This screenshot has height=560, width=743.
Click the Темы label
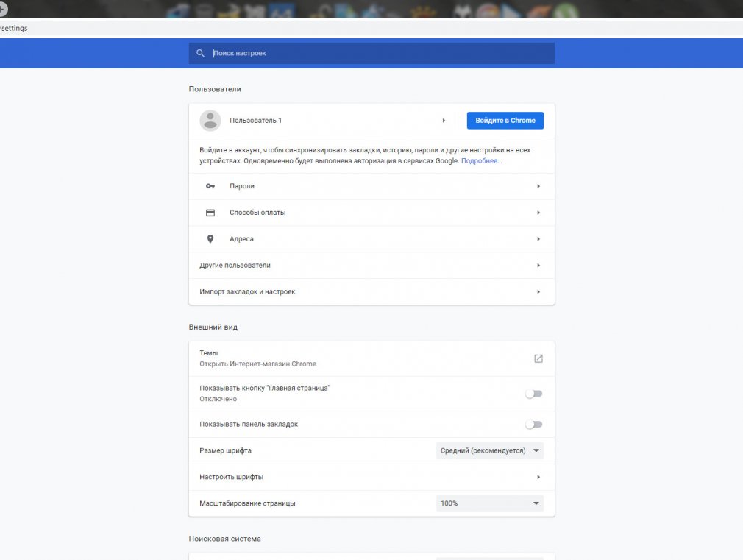click(x=208, y=352)
